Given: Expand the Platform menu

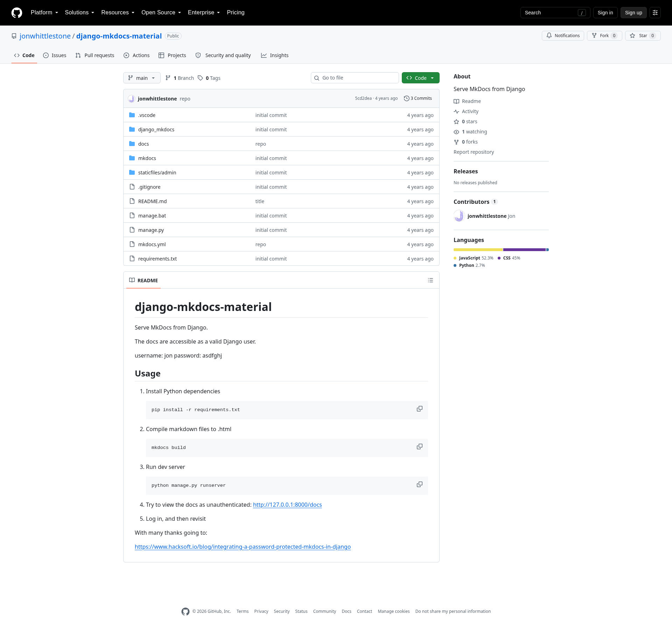Looking at the screenshot, I should pyautogui.click(x=44, y=13).
